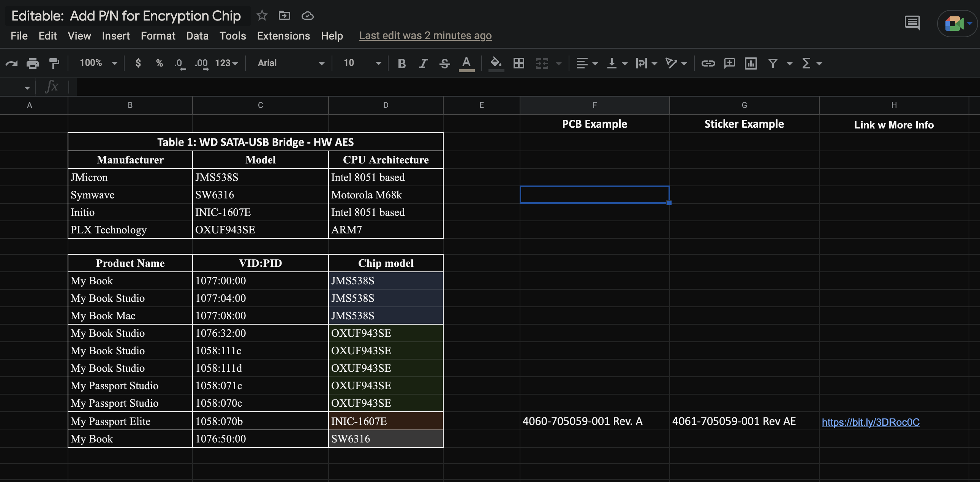The image size is (980, 482).
Task: Open the Insert menu
Action: pos(115,36)
